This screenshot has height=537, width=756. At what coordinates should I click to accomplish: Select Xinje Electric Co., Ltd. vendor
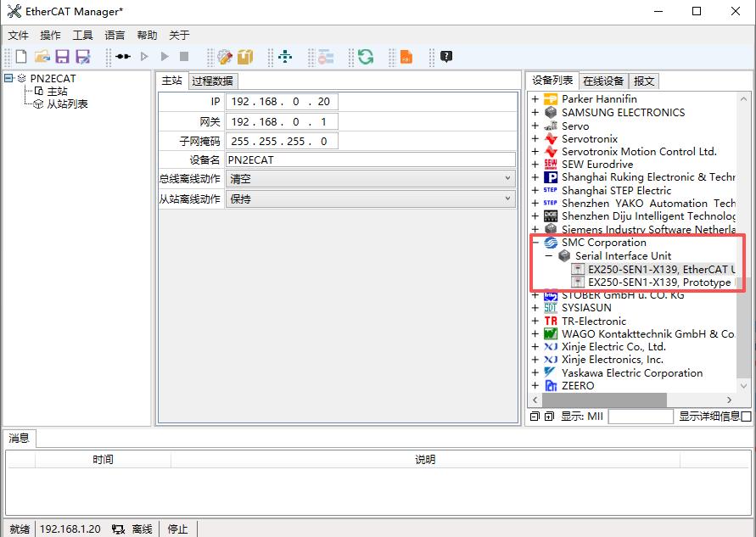click(x=613, y=347)
